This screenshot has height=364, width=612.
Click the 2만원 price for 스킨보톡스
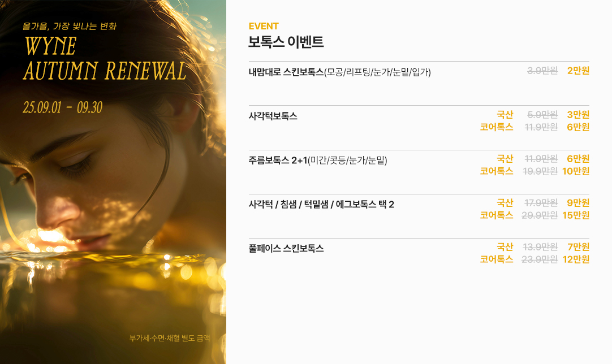click(x=578, y=71)
